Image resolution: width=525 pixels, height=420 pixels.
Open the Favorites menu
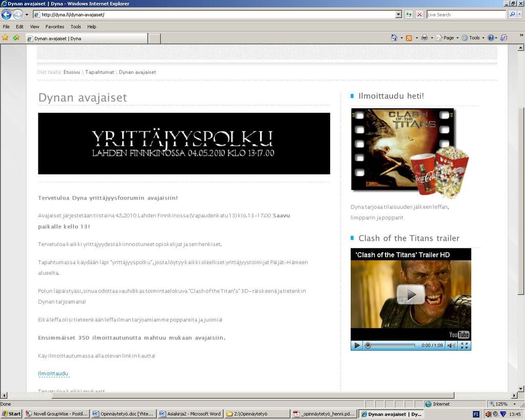click(54, 27)
